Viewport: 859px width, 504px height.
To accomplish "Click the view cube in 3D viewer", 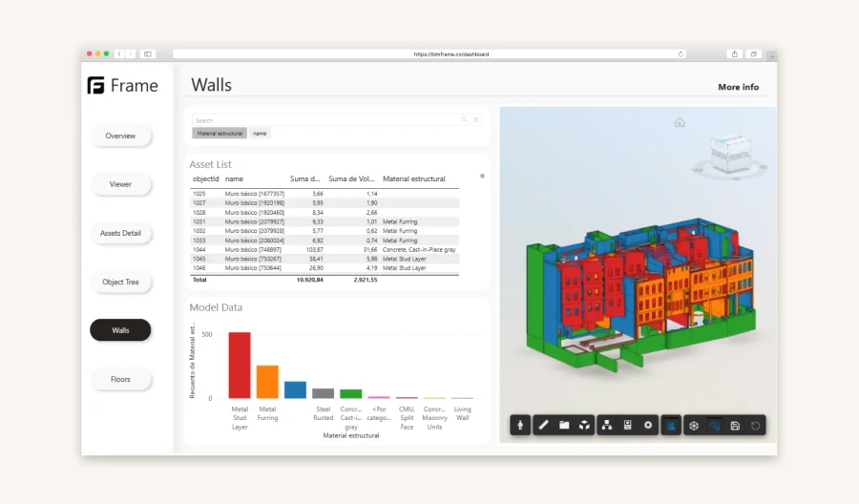I will click(x=731, y=154).
